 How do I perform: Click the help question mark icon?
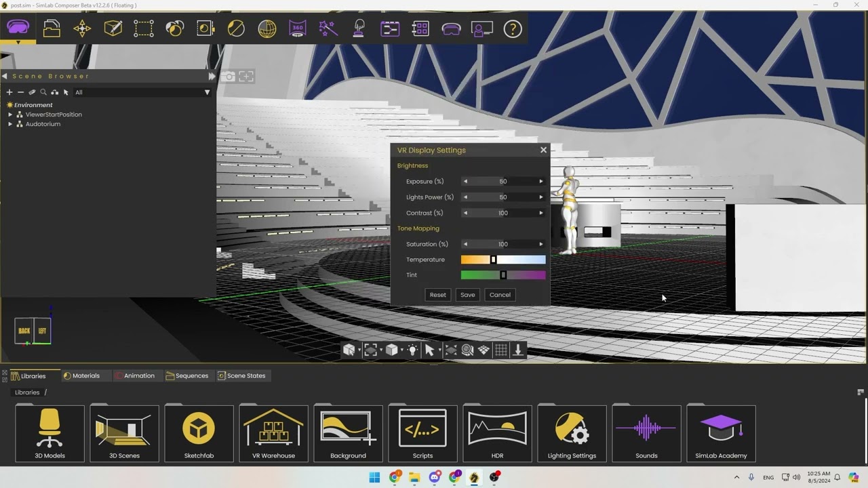(x=513, y=28)
